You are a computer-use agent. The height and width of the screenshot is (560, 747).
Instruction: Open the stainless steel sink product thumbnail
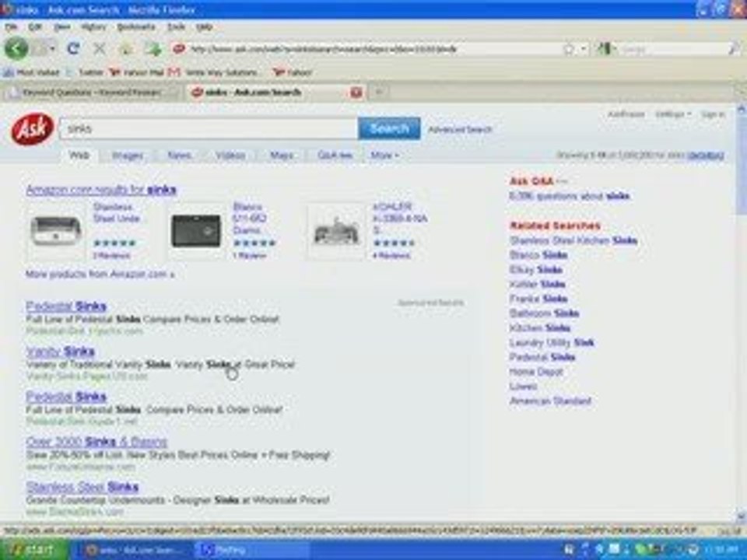(56, 230)
